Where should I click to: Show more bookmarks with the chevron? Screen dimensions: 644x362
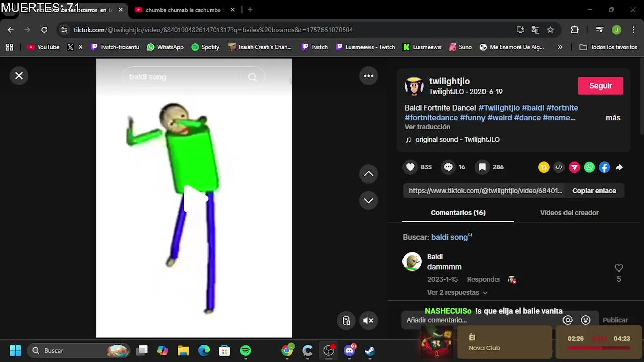pos(560,47)
